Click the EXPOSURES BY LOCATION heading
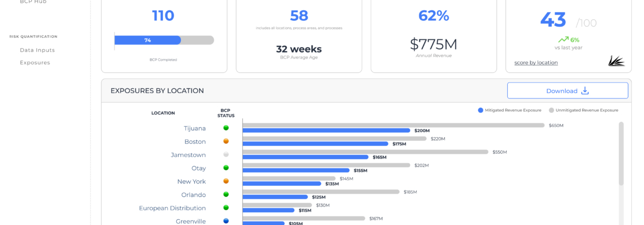 [157, 91]
